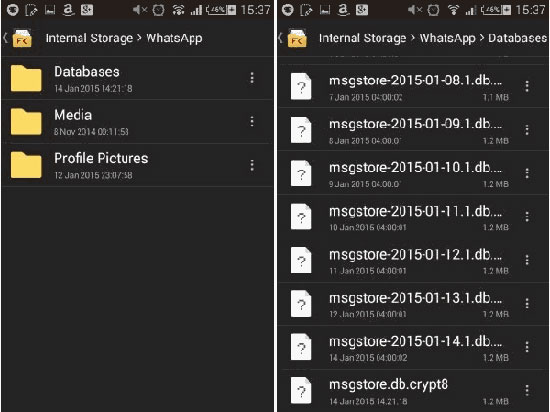
Task: Tap the File Commander app icon in right screen
Action: coord(297,38)
